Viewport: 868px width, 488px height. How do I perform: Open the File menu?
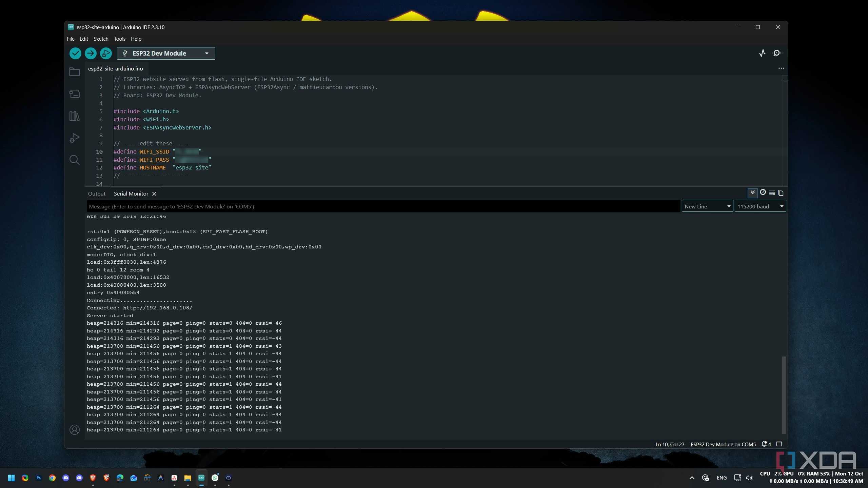click(71, 39)
